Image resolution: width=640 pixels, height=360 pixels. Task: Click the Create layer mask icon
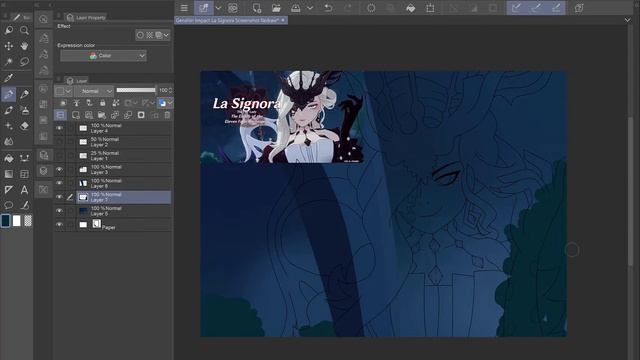pos(141,115)
